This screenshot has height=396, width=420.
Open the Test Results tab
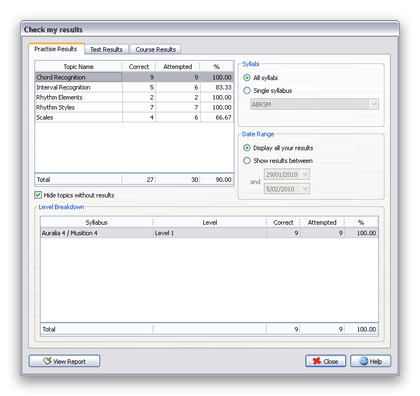pyautogui.click(x=106, y=49)
